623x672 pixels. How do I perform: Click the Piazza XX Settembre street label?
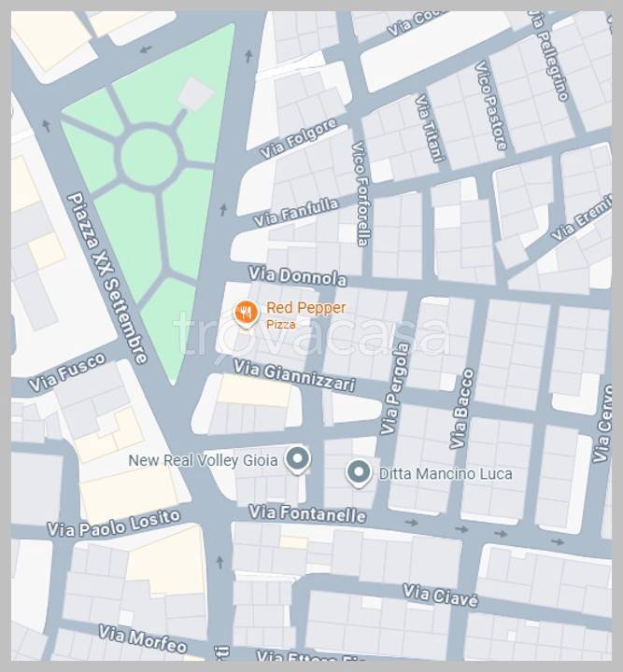pyautogui.click(x=107, y=278)
